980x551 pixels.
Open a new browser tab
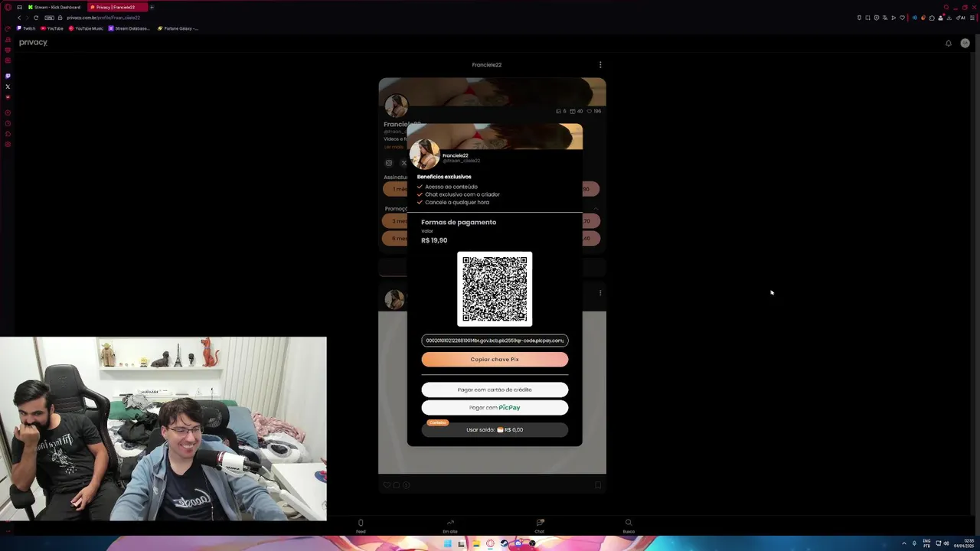pos(152,7)
